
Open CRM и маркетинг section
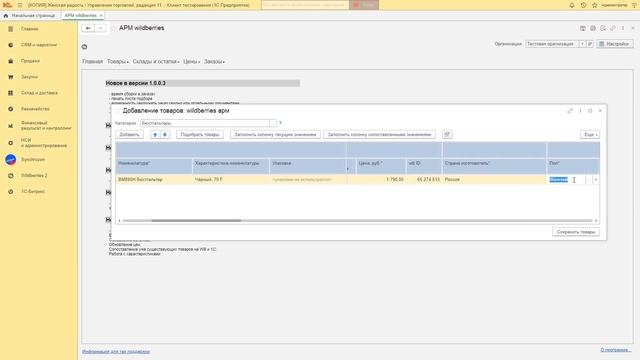point(39,45)
